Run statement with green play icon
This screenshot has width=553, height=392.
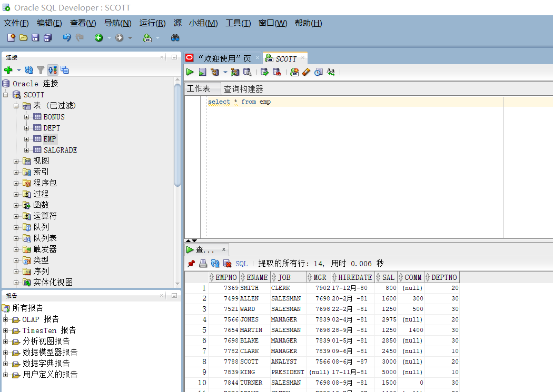(190, 72)
